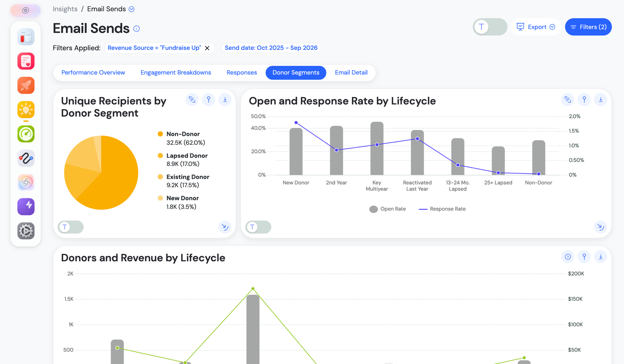
Task: Open the Filters (2) button
Action: [x=588, y=27]
